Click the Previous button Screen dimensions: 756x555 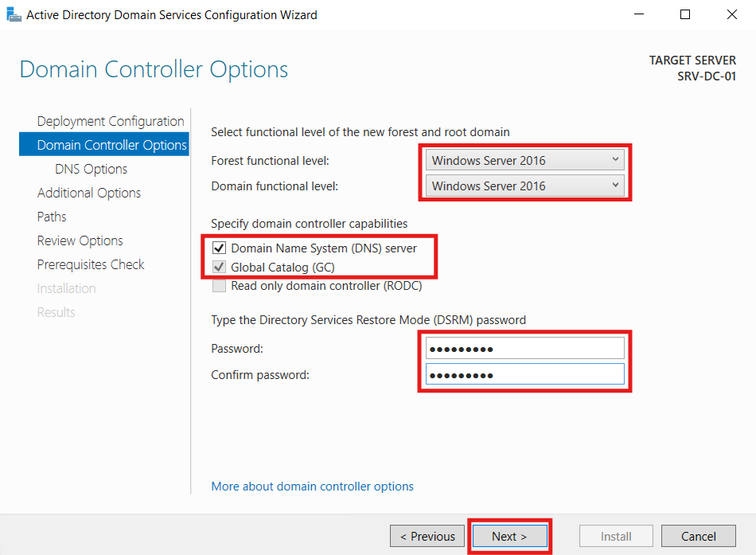pos(427,536)
